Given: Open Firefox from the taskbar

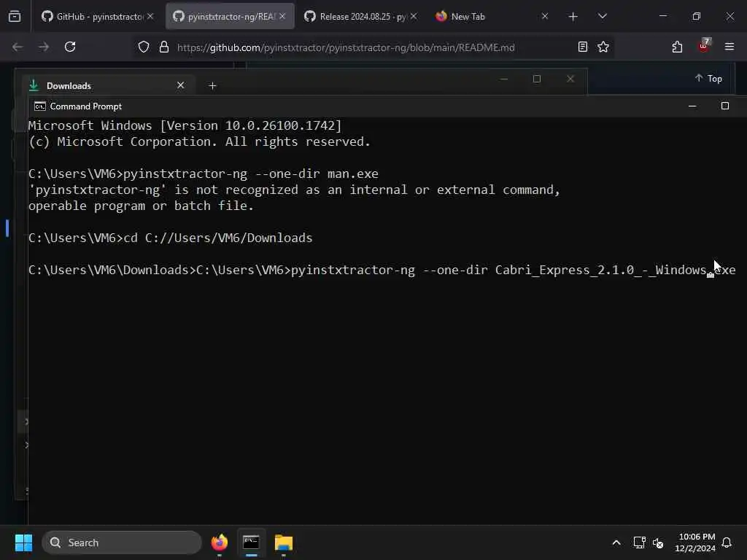Looking at the screenshot, I should pyautogui.click(x=219, y=542).
